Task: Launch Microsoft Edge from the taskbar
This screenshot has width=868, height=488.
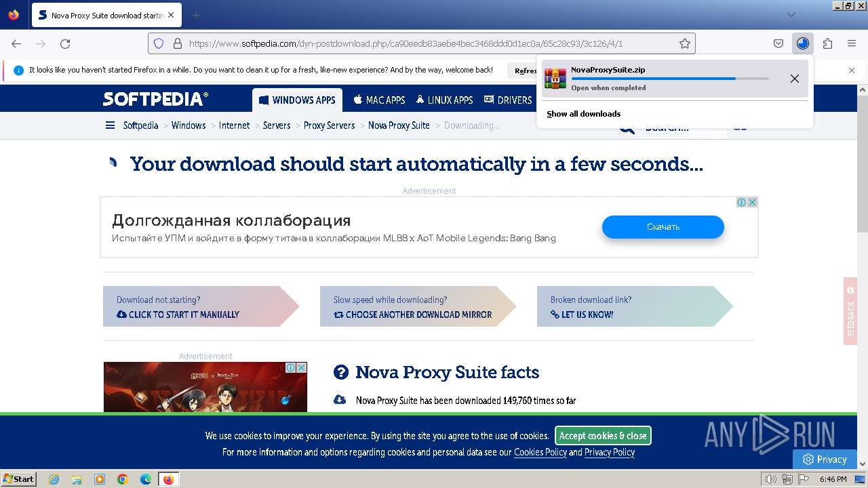Action: pyautogui.click(x=146, y=479)
